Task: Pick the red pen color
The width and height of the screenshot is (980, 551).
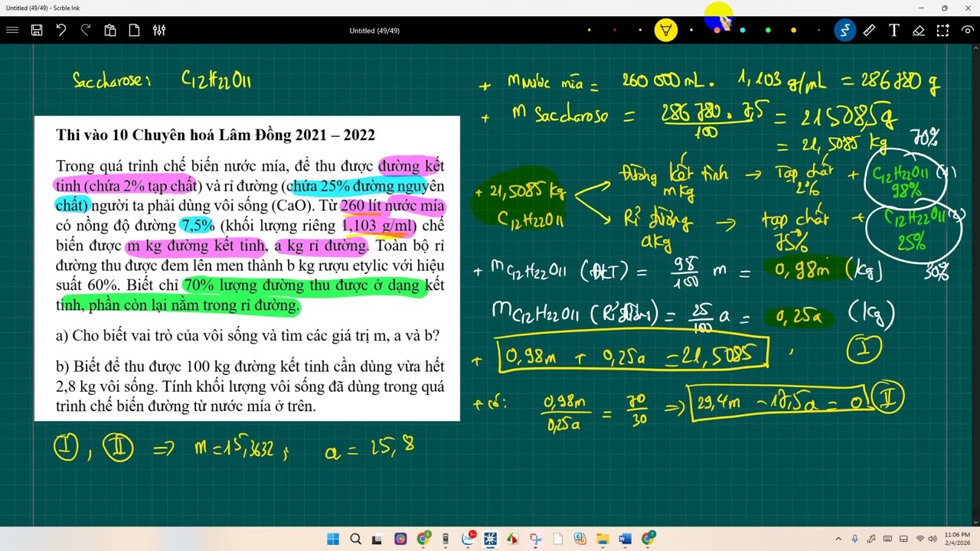Action: [x=615, y=31]
